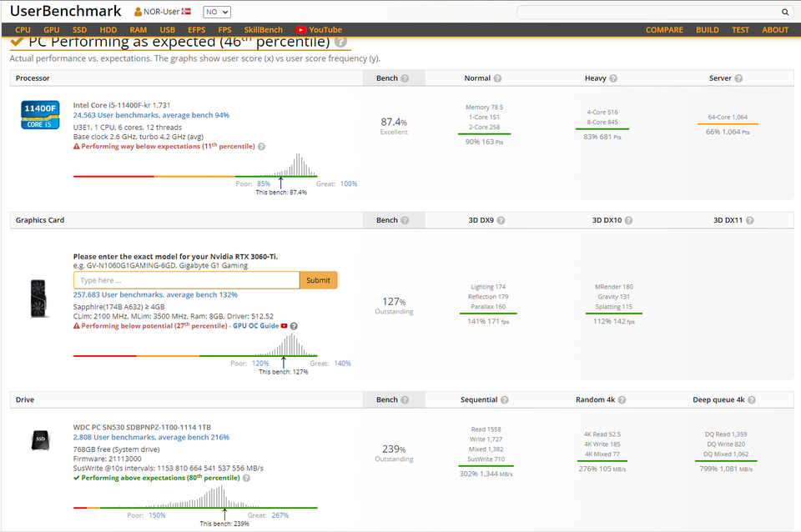Open the SkillBench menu

(x=263, y=30)
